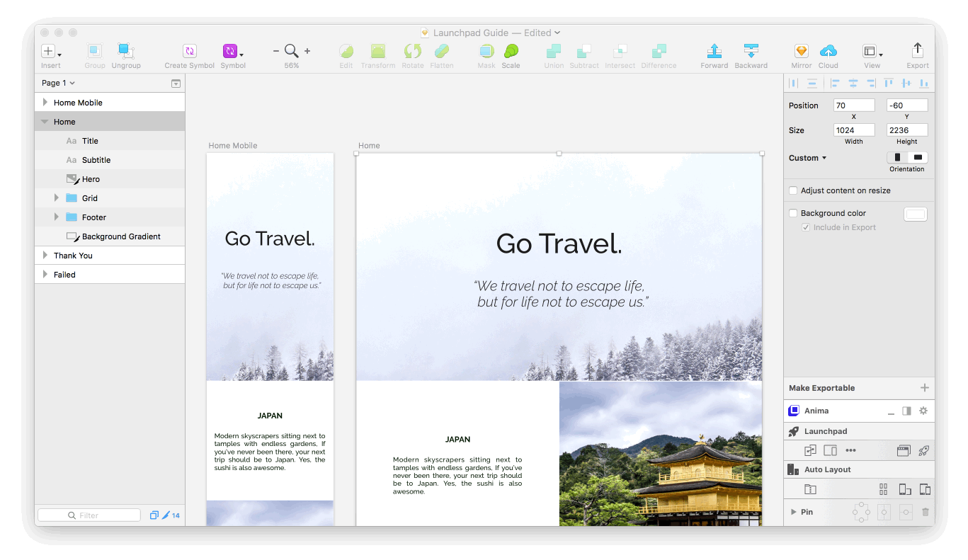Expand the Failed artboard
This screenshot has width=968, height=560.
point(45,275)
